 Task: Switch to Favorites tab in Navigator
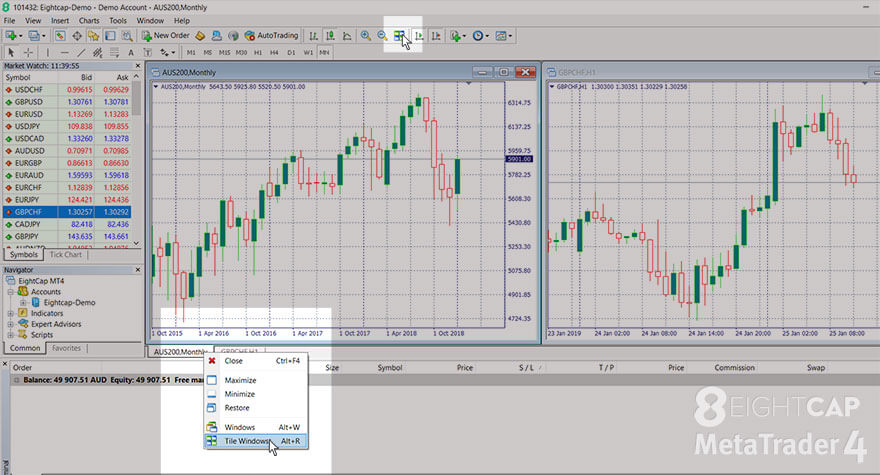click(x=66, y=348)
